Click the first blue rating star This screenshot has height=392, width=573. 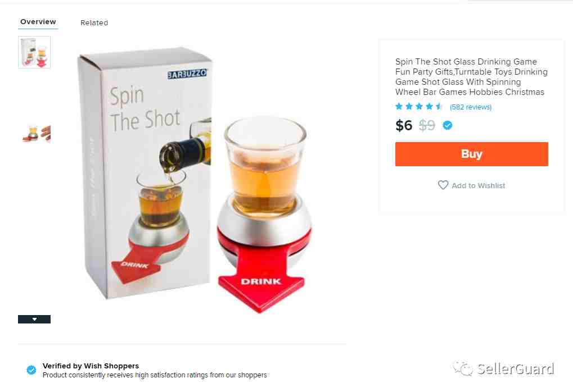(x=399, y=107)
